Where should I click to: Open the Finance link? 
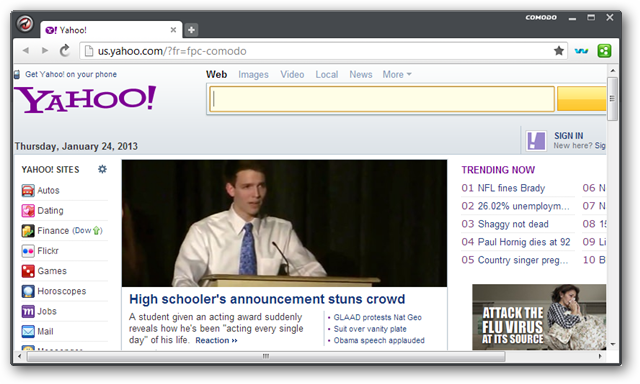[53, 231]
